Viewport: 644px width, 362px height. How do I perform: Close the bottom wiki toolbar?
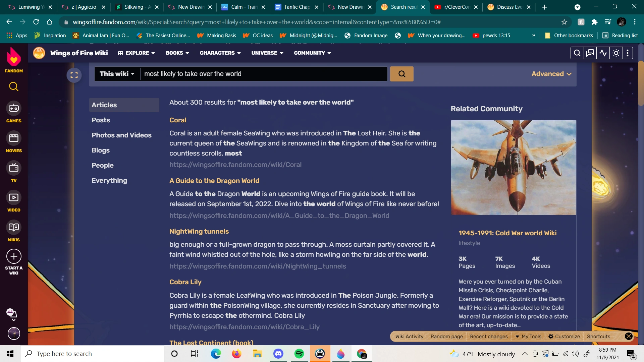coord(629,336)
